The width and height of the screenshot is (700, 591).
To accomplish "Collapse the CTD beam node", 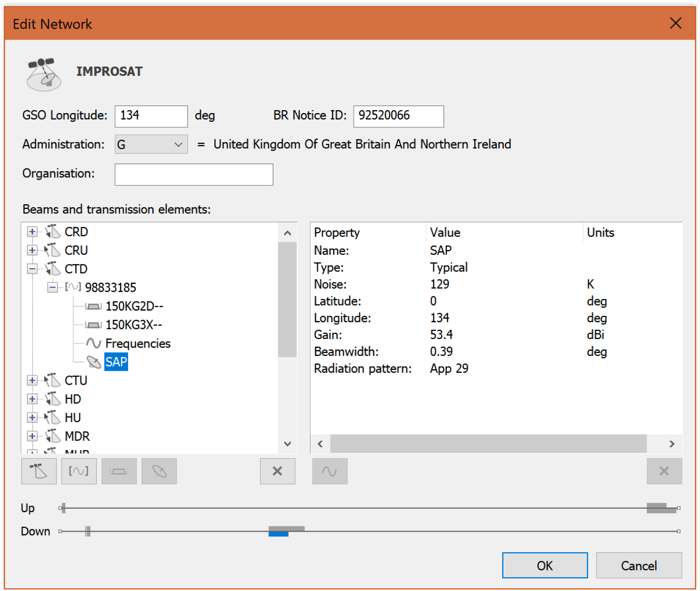I will pos(32,269).
